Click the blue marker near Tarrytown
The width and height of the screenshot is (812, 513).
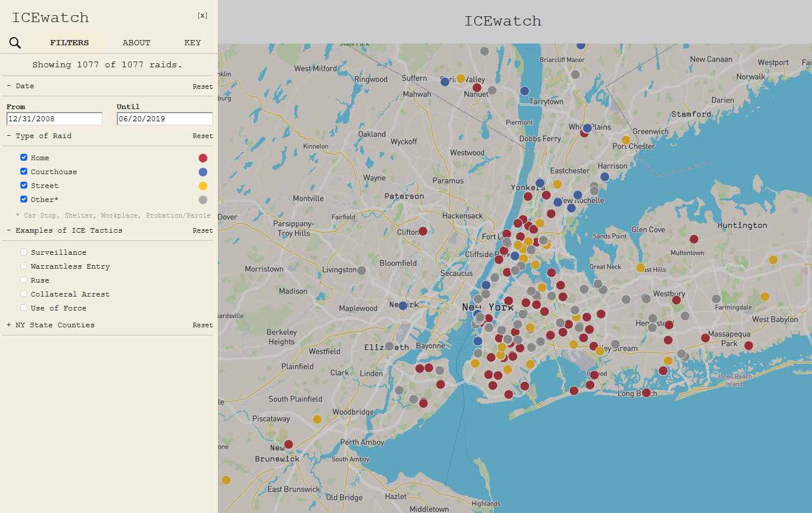coord(524,91)
